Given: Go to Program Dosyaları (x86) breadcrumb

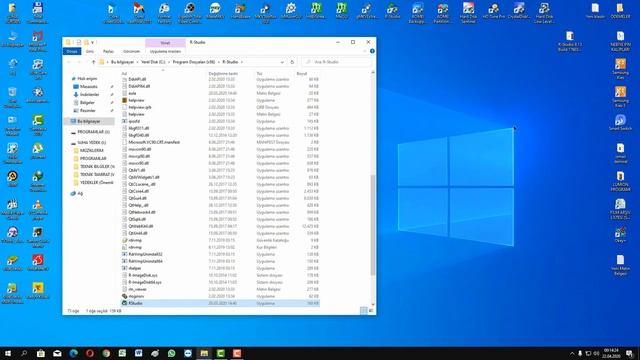Looking at the screenshot, I should (x=194, y=62).
